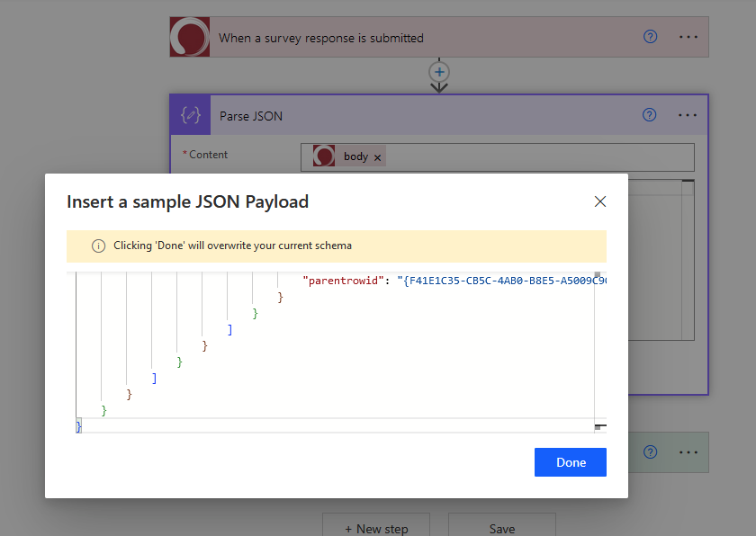This screenshot has width=756, height=536.
Task: Open the ellipsis menu on the survey trigger
Action: coord(688,37)
